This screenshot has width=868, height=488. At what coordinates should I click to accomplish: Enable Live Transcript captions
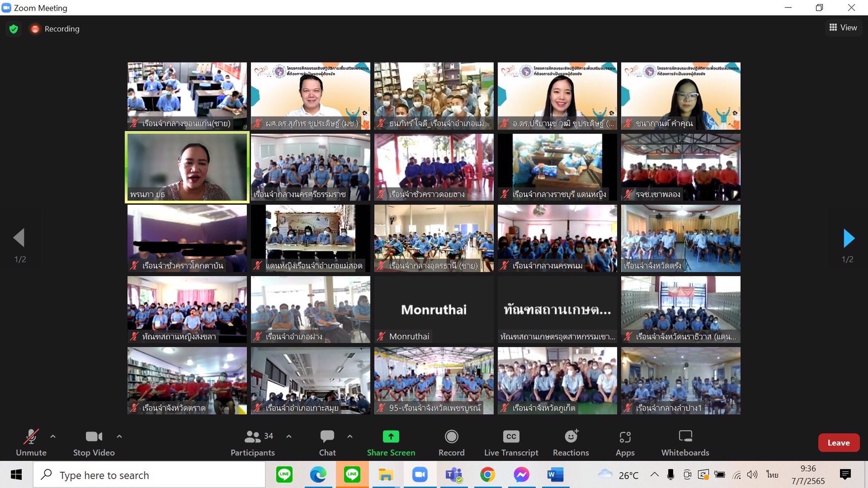(511, 443)
